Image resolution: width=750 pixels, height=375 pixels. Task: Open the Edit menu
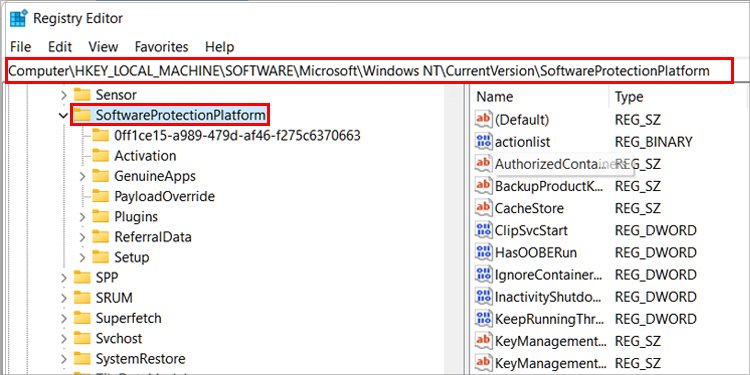coord(60,47)
